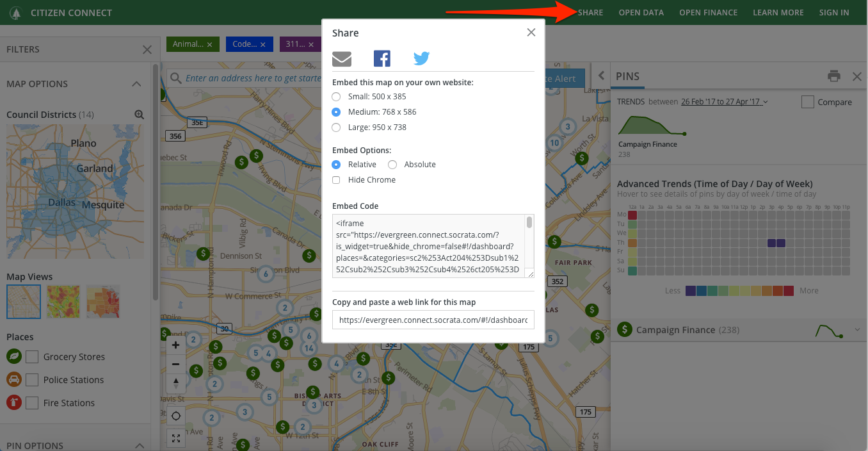Open the Open Data menu item
This screenshot has height=451, width=868.
[x=641, y=12]
